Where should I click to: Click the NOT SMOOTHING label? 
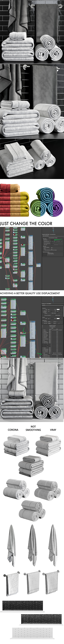[x=33, y=428]
